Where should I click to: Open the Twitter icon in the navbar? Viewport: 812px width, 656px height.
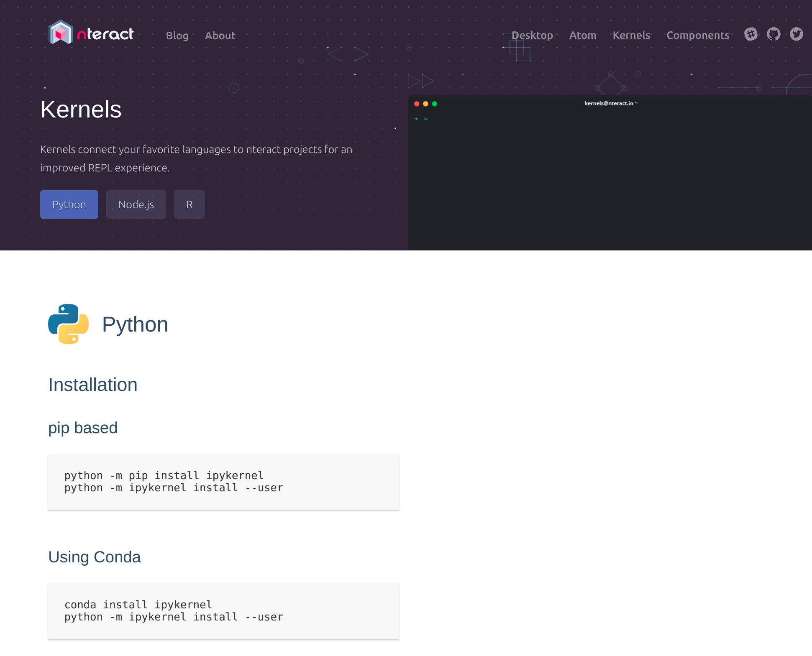pyautogui.click(x=796, y=35)
